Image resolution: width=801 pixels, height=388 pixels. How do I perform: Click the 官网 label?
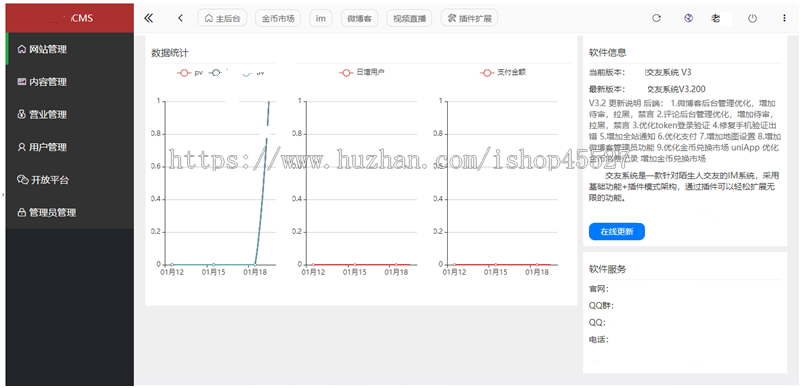tap(599, 289)
